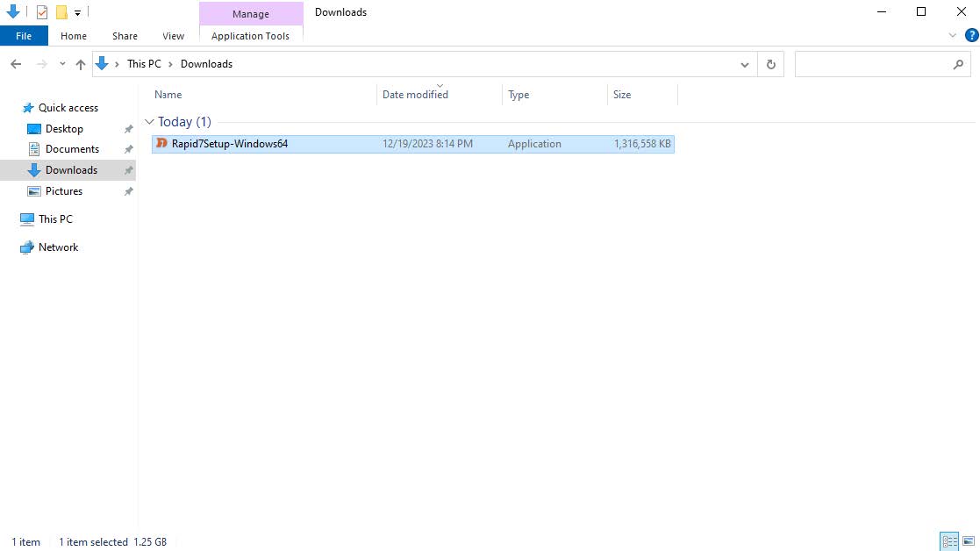Select This PC in the navigation pane
Screen dimensions: 980x551
[x=55, y=218]
